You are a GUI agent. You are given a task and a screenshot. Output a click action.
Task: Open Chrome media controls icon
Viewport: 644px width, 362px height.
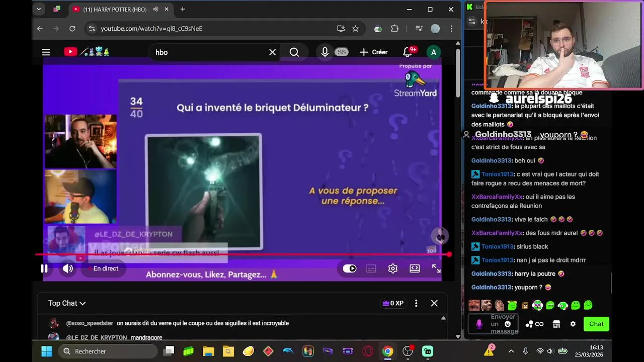pos(419,29)
